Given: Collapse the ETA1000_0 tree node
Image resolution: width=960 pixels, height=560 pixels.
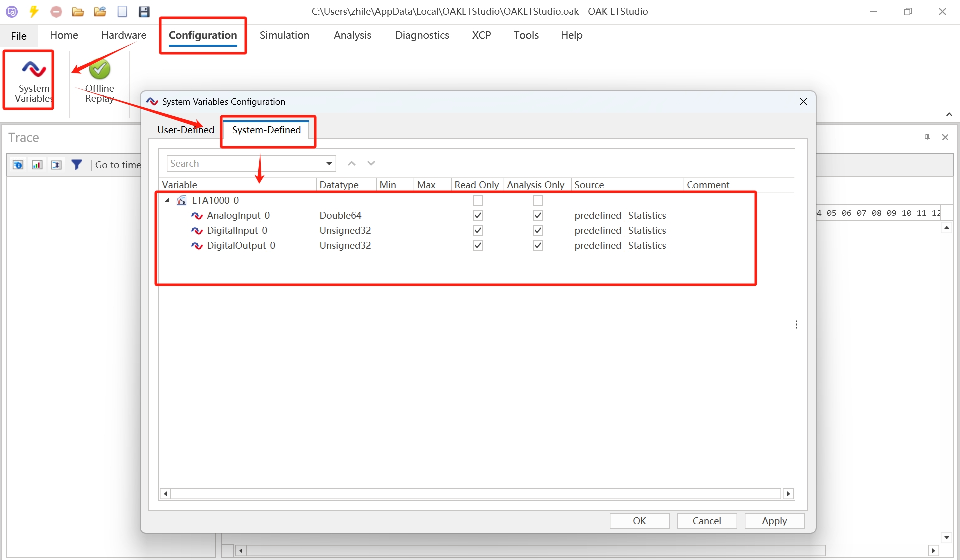Looking at the screenshot, I should pos(167,200).
